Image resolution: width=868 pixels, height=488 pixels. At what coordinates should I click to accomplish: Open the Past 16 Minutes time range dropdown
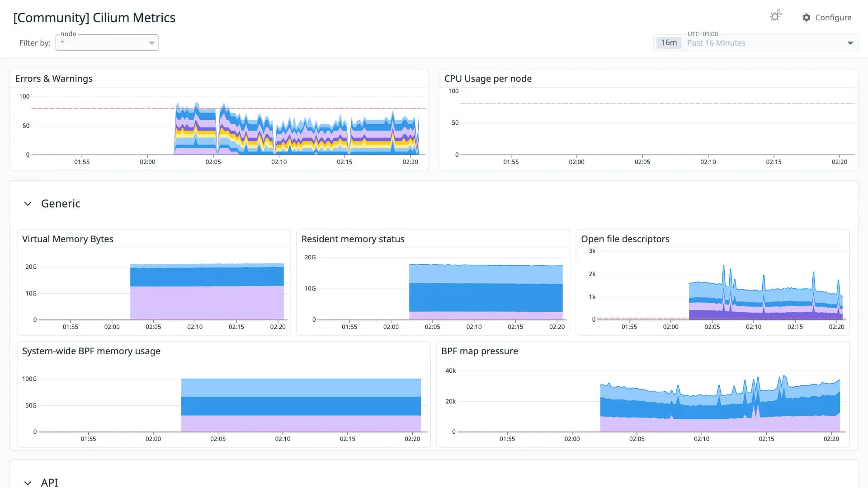click(755, 43)
